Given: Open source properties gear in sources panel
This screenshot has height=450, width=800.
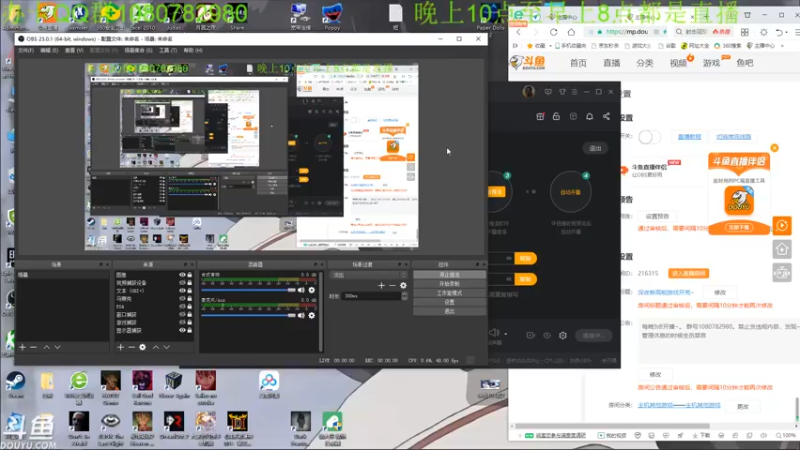Looking at the screenshot, I should click(x=142, y=347).
